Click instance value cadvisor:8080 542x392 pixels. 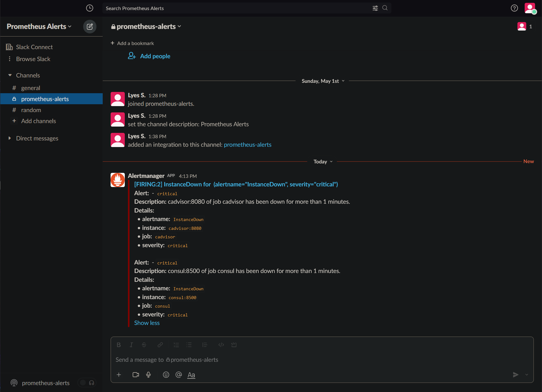pyautogui.click(x=185, y=228)
